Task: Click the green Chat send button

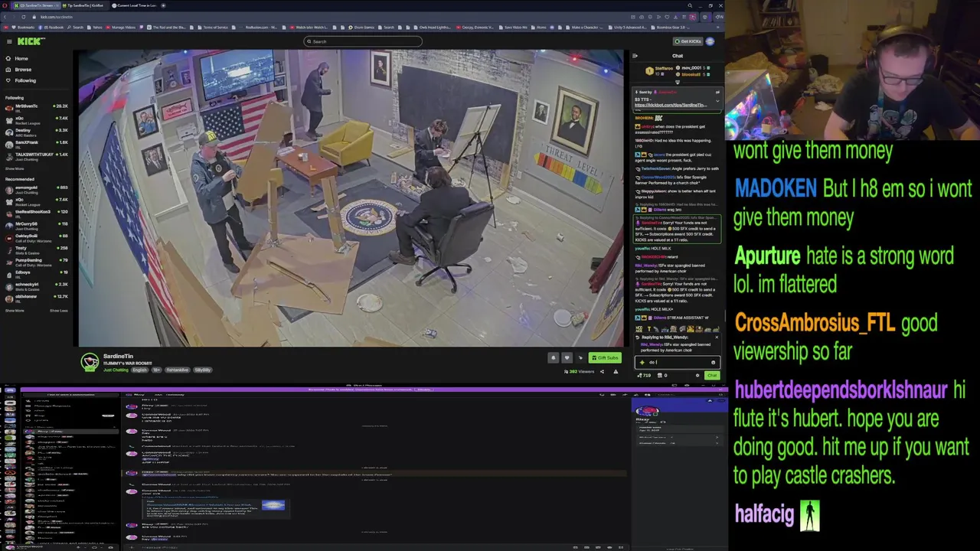Action: click(712, 376)
